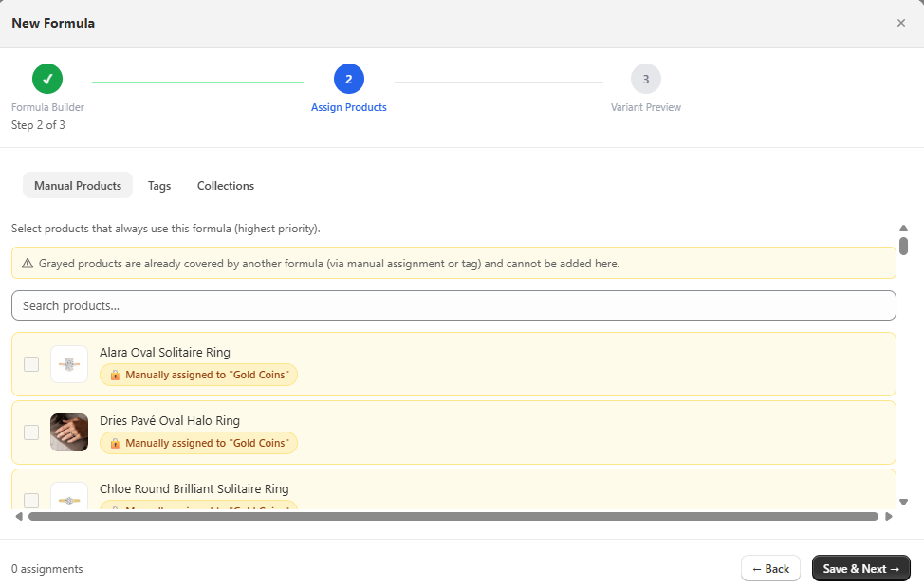Click the lock icon on the Dries ring badge
Image resolution: width=924 pixels, height=588 pixels.
click(115, 443)
